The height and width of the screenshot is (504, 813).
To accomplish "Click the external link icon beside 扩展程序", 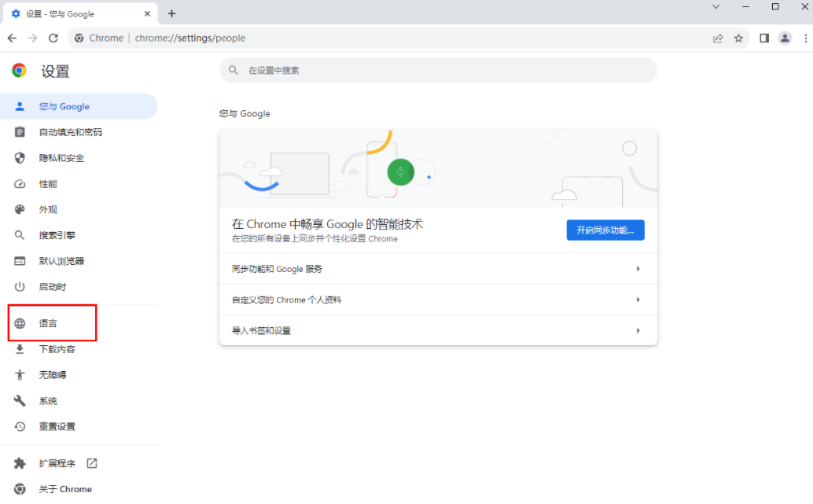I will (92, 463).
